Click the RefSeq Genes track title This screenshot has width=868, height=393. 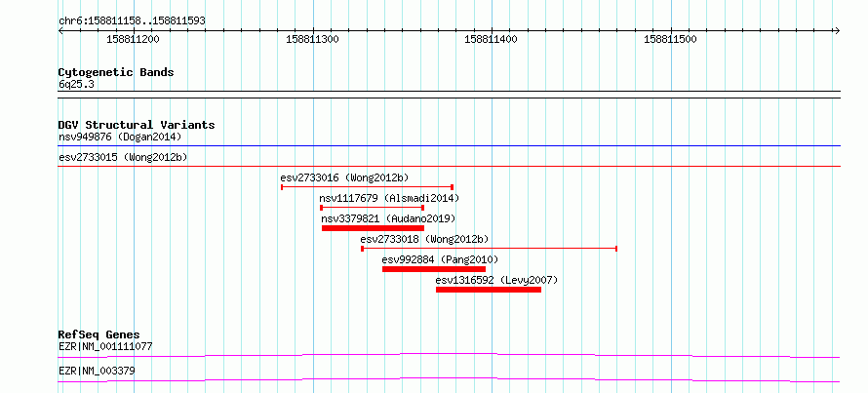click(99, 334)
